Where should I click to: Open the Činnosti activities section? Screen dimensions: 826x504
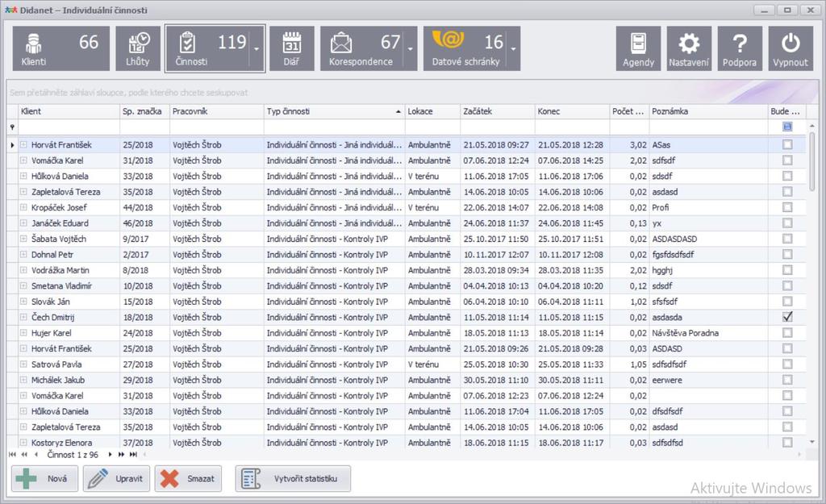[207, 48]
